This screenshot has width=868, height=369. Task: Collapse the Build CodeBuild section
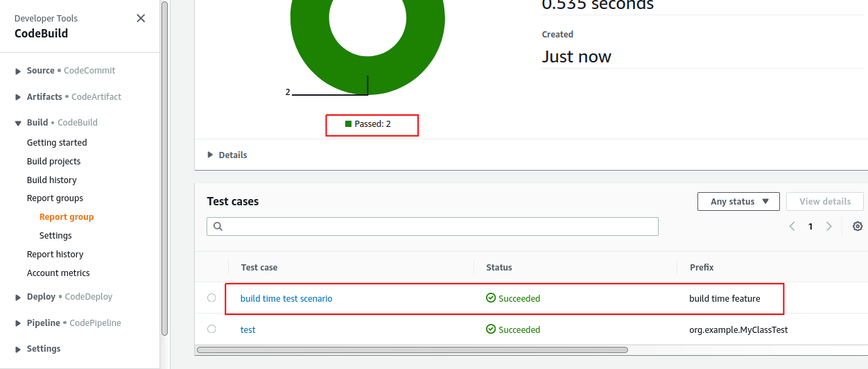pyautogui.click(x=18, y=123)
